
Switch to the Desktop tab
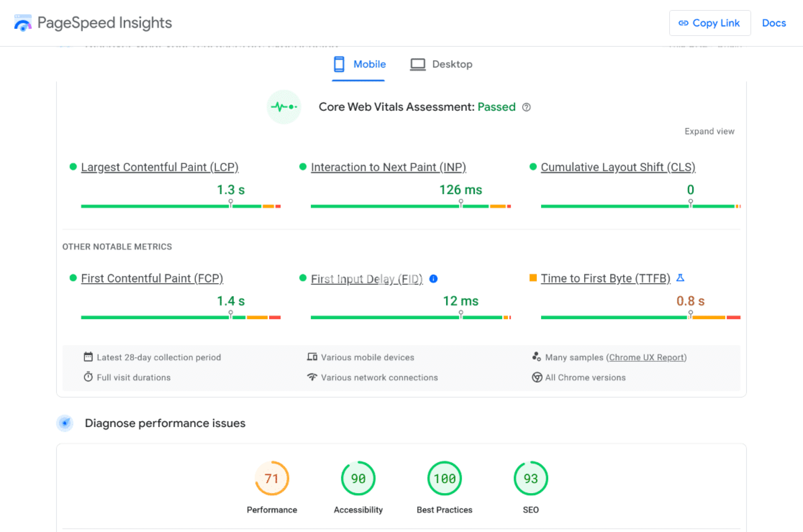coord(441,64)
